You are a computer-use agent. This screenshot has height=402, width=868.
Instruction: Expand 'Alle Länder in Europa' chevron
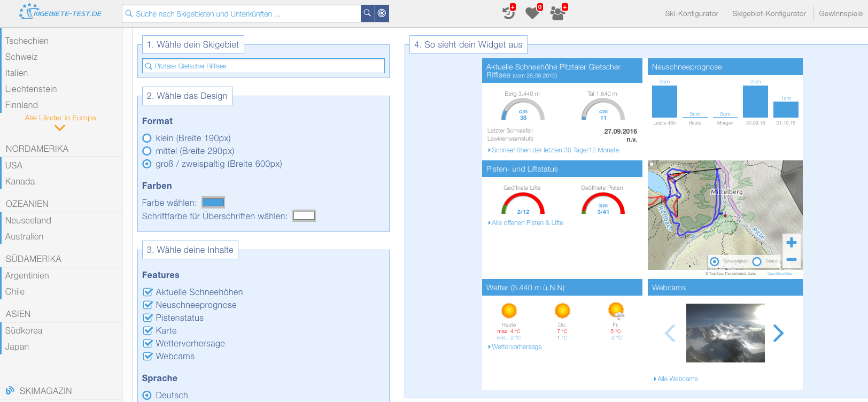coord(60,128)
